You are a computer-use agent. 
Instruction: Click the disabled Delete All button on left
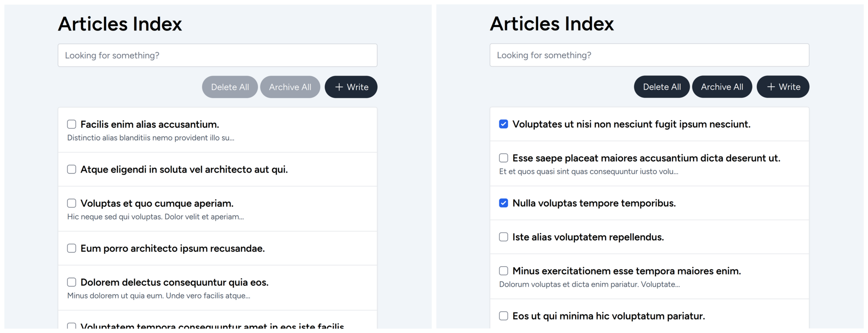pyautogui.click(x=230, y=87)
